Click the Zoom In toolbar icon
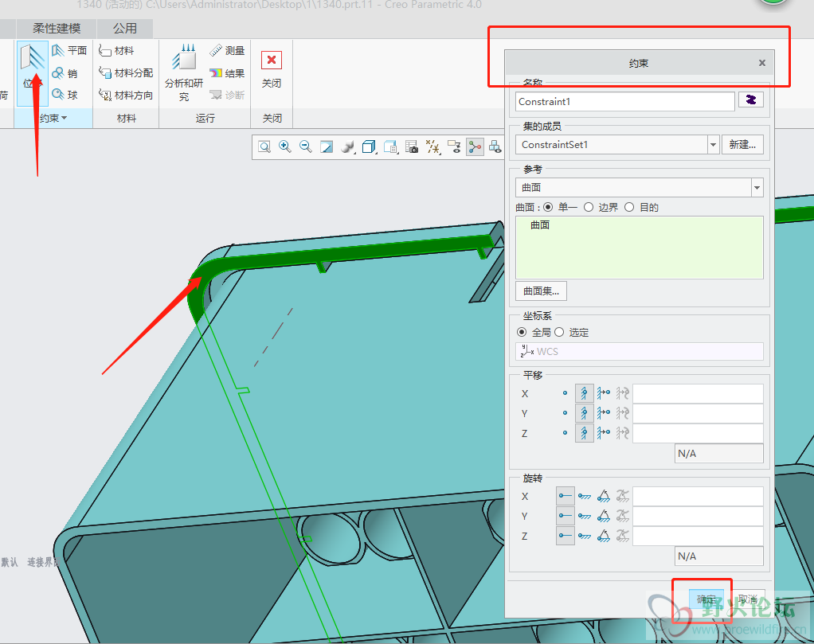The width and height of the screenshot is (814, 644). pos(285,146)
